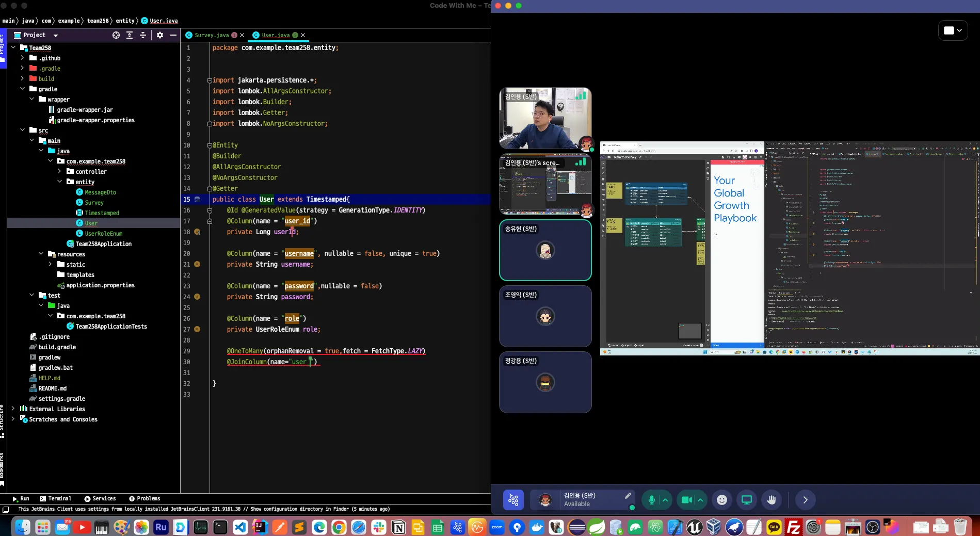Open FileZilla from the Dock
Screen dimensions: 980x536
tap(793, 527)
